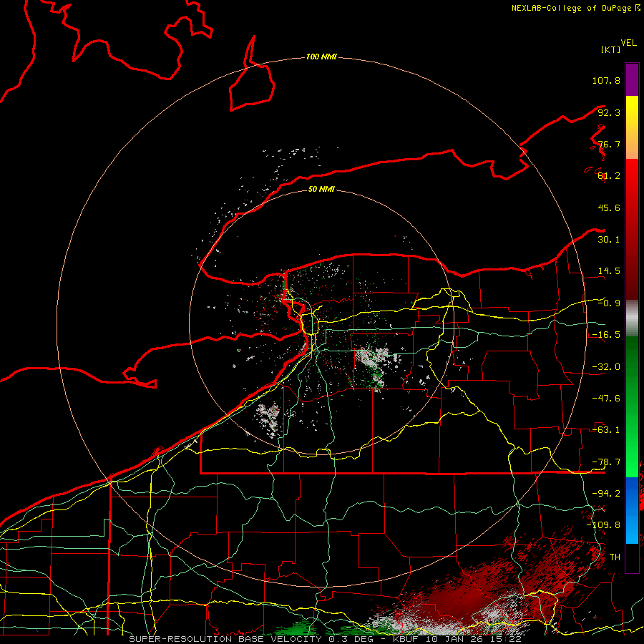Select the 92.3 scale value
Image resolution: width=644 pixels, height=644 pixels.
609,112
